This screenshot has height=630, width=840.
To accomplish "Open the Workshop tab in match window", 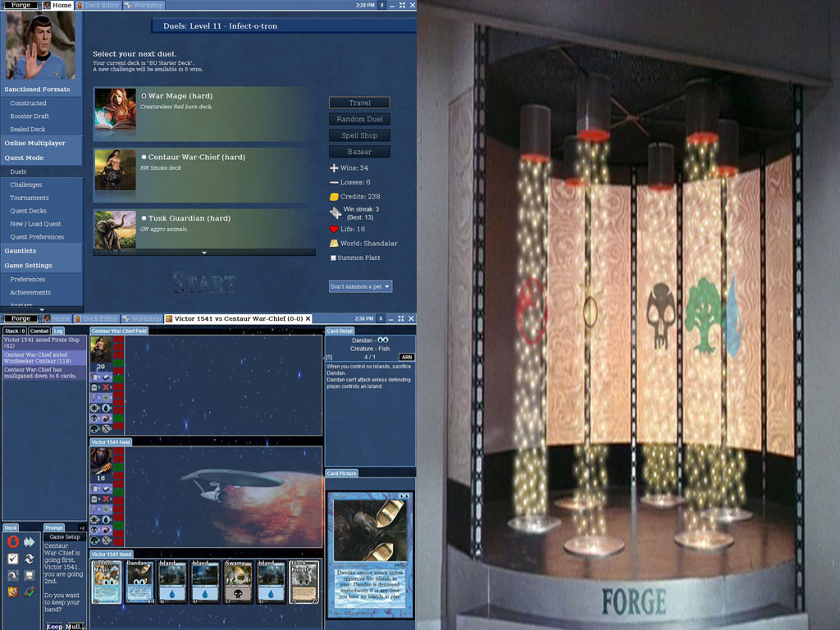I will click(x=142, y=318).
